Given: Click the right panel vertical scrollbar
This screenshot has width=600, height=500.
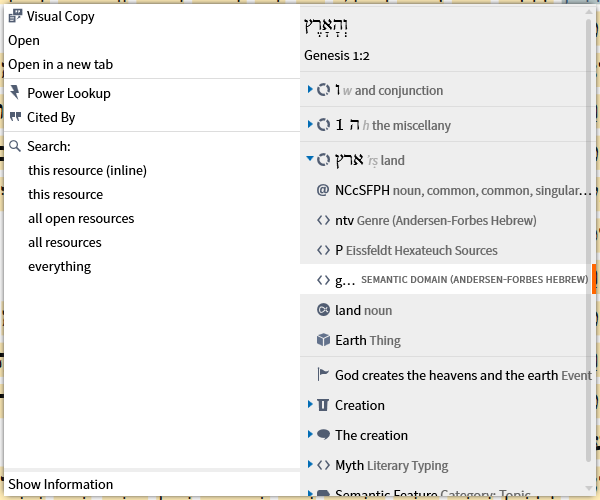Looking at the screenshot, I should 589,239.
